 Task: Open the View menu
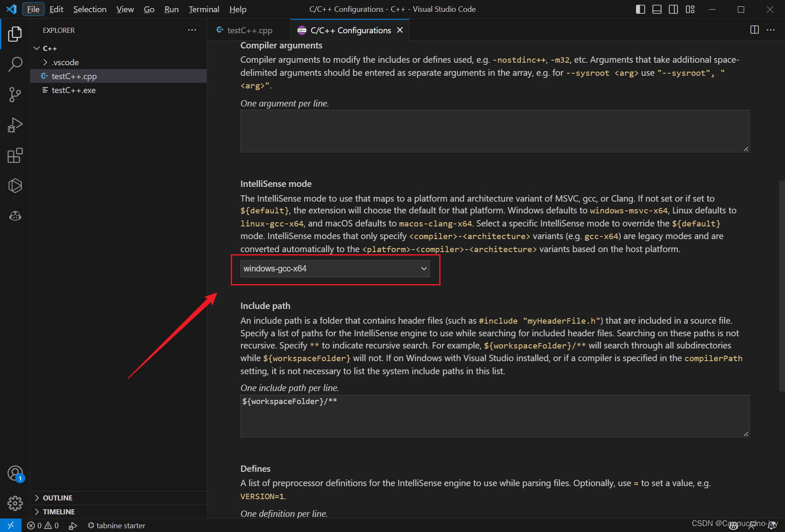click(125, 9)
